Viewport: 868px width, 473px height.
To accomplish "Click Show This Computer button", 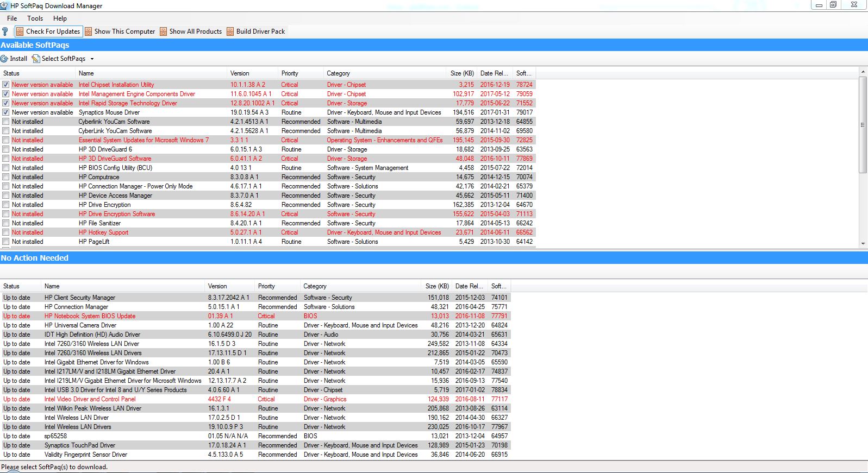I will point(120,31).
